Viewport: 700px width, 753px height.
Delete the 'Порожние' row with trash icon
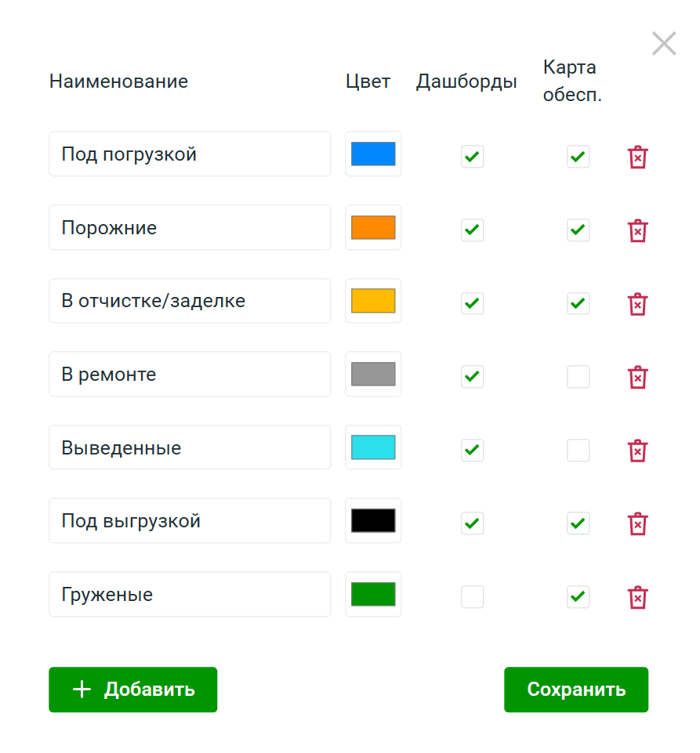click(x=638, y=230)
